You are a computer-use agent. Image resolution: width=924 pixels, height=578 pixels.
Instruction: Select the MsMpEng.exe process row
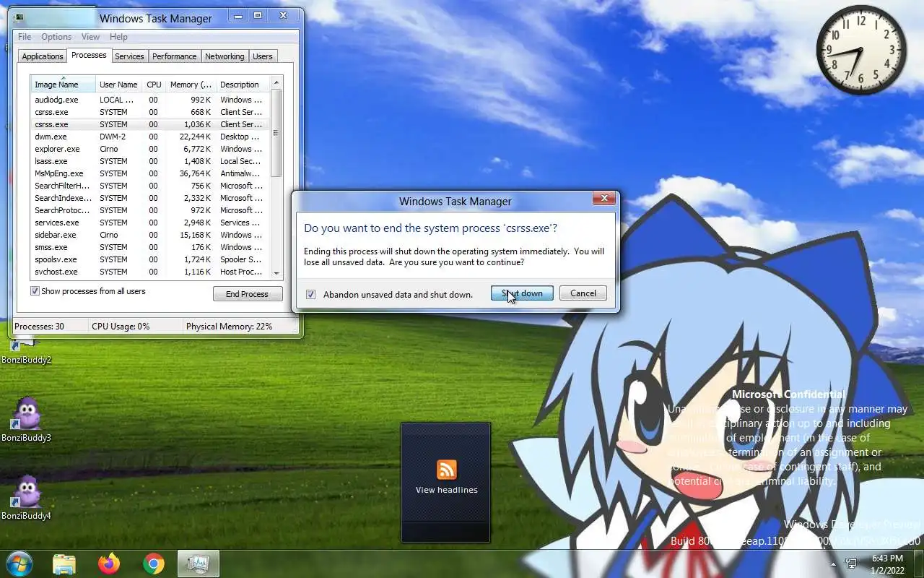(x=150, y=173)
